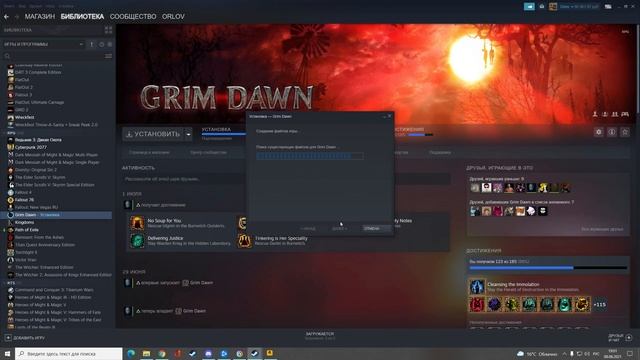Click the Delivering Justice achievement icon
The height and width of the screenshot is (360, 640).
click(x=137, y=240)
